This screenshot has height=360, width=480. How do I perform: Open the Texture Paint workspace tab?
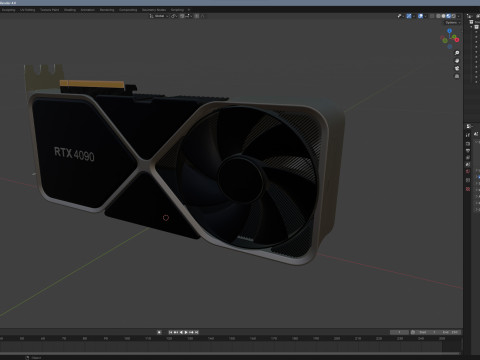(49, 10)
